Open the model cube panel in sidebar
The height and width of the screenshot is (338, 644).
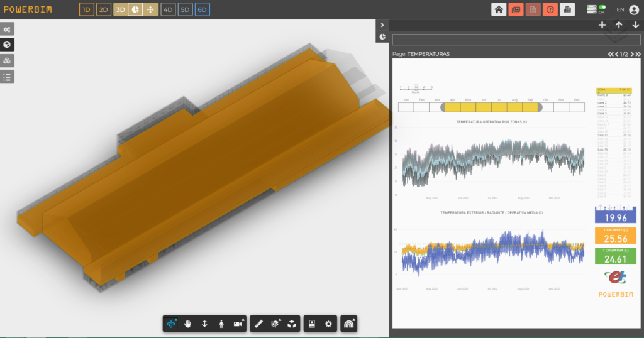[x=7, y=45]
